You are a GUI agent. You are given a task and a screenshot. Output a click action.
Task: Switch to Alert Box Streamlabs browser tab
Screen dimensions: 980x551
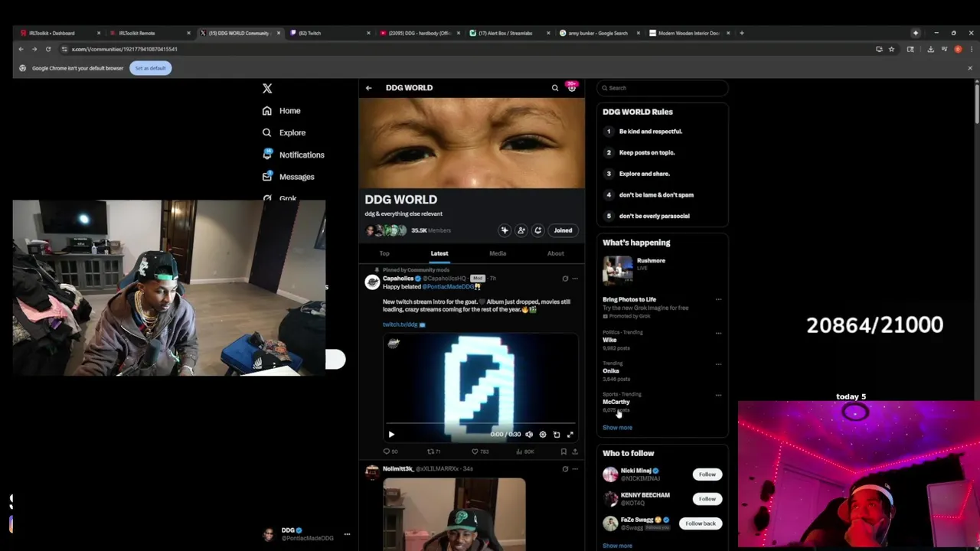point(509,33)
